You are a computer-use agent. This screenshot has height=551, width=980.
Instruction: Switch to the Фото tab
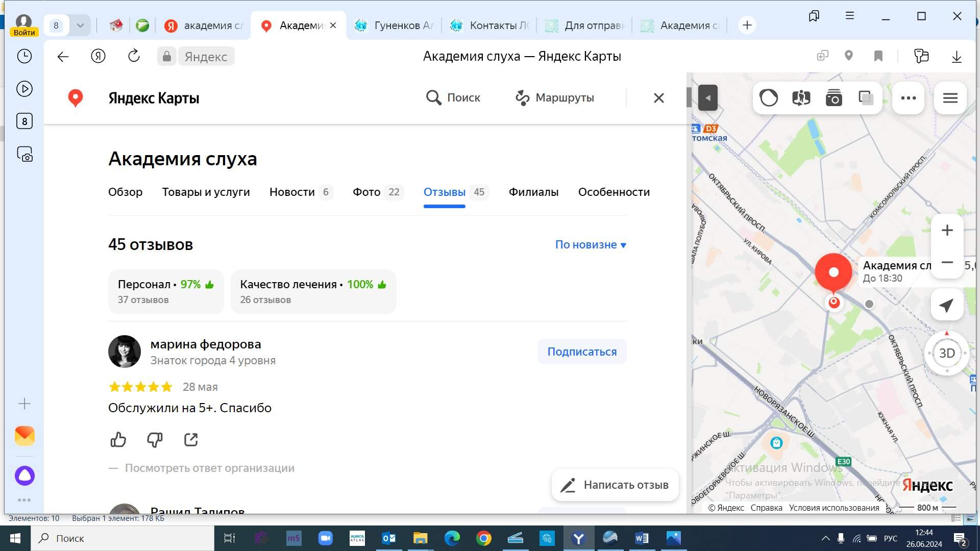click(366, 192)
